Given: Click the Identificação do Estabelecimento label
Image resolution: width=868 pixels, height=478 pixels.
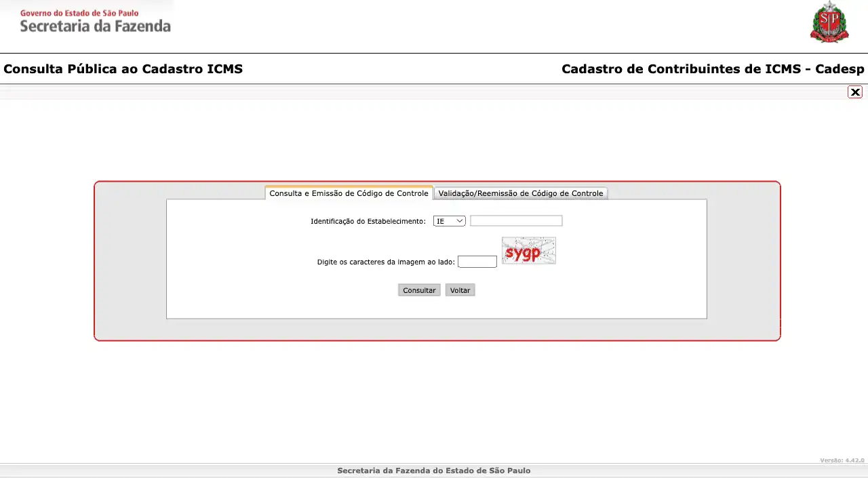Looking at the screenshot, I should (x=368, y=221).
